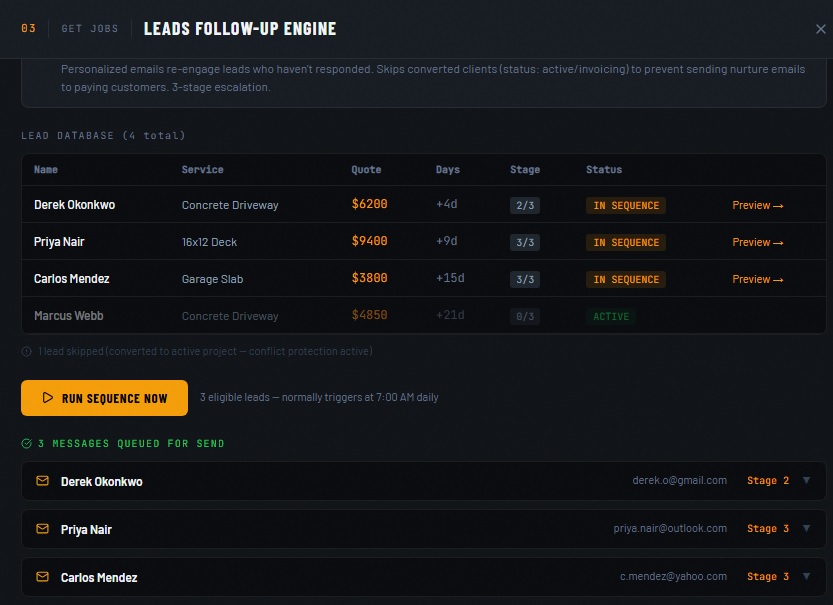Click the ACTIVE status badge for Marcus Webb
This screenshot has height=605, width=833.
pyautogui.click(x=611, y=316)
